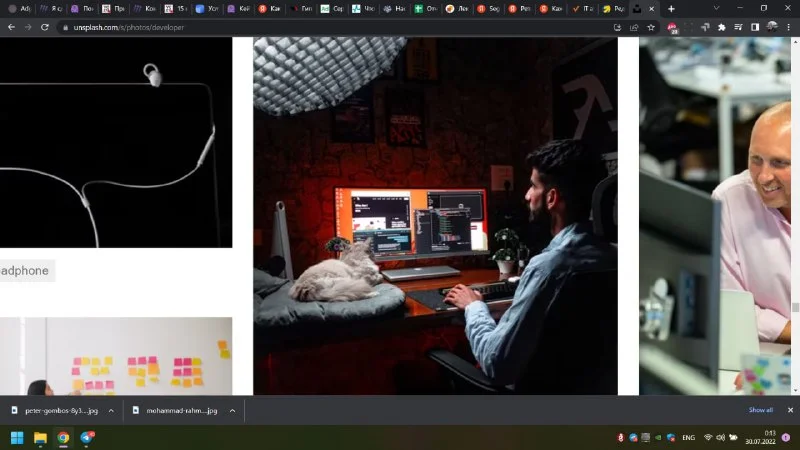Open the Chrome profile avatar
Viewport: 800px width, 450px height.
[772, 27]
